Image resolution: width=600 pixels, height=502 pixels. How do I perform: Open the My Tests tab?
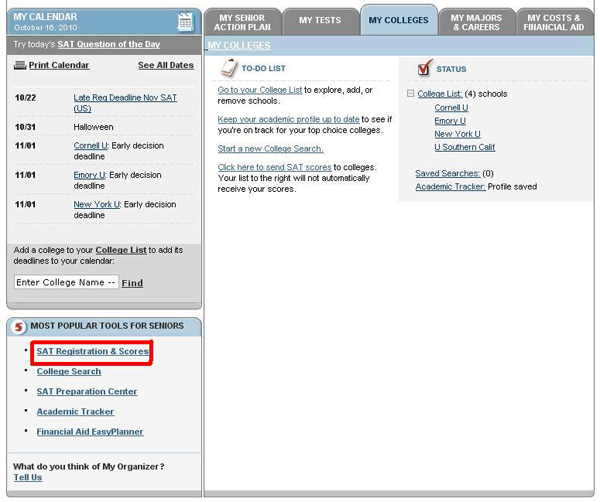click(x=320, y=20)
